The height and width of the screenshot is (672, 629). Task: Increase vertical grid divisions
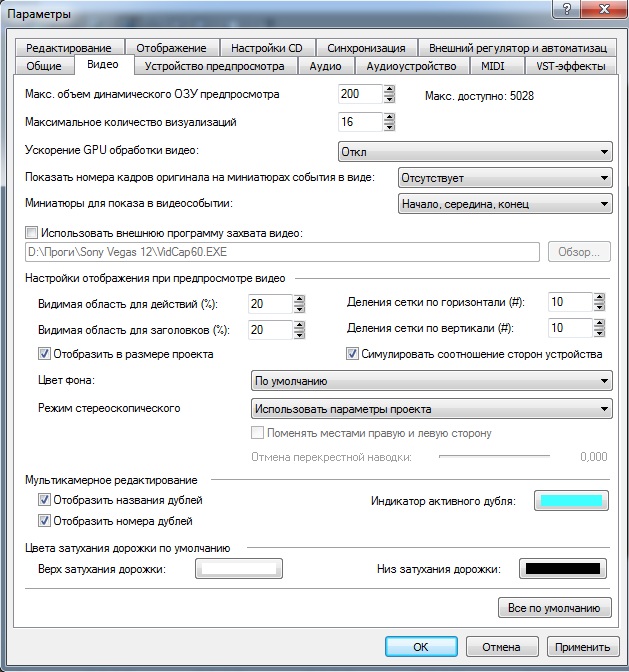pyautogui.click(x=599, y=324)
